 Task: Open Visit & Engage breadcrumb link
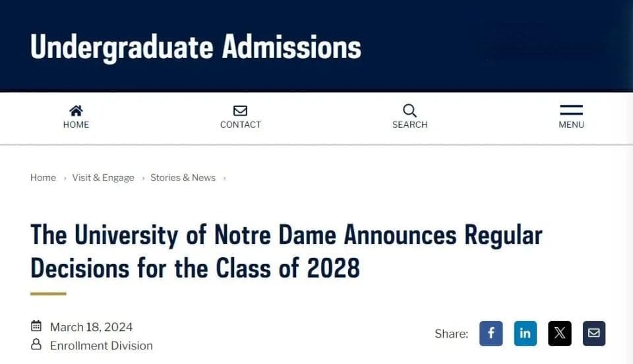[103, 177]
